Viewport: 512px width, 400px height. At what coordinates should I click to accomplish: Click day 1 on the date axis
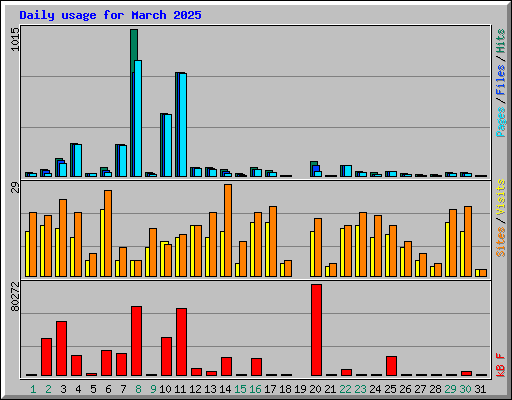(33, 389)
